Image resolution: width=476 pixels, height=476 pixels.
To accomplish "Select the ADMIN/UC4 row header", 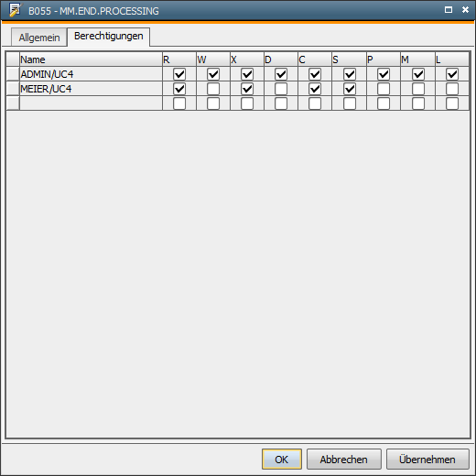I will pyautogui.click(x=13, y=74).
